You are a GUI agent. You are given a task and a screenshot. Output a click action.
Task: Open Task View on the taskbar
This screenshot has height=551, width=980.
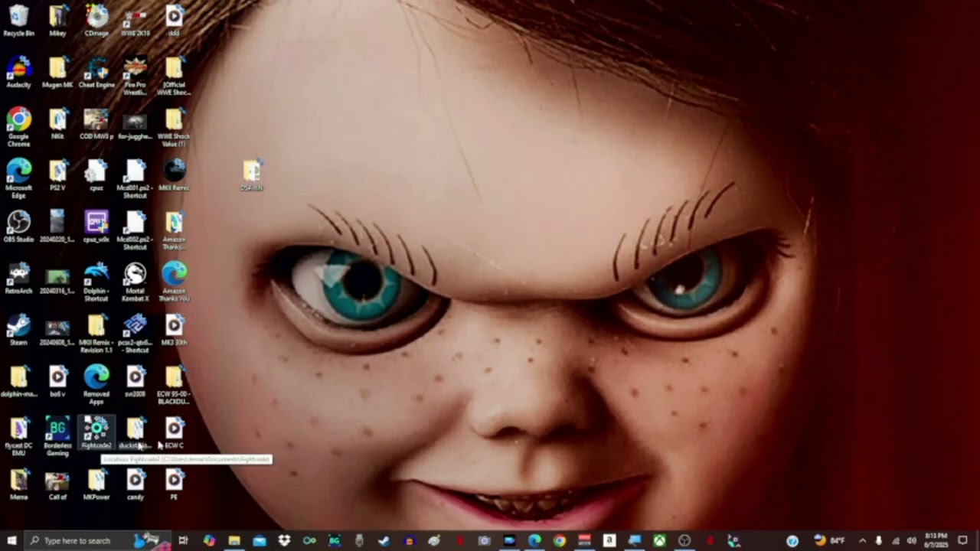pyautogui.click(x=183, y=540)
